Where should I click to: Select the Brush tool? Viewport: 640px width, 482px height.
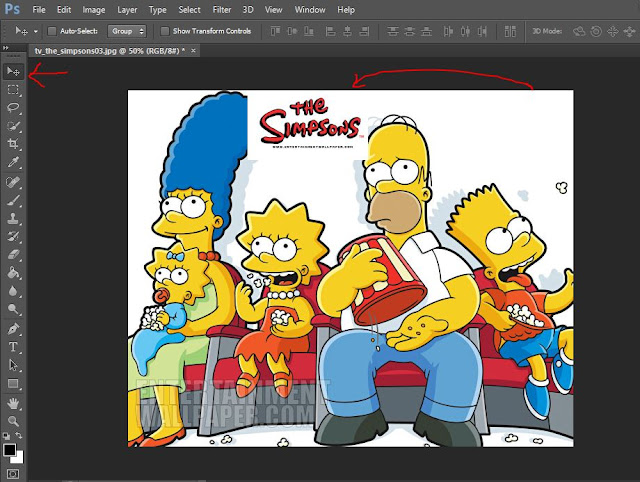[x=13, y=200]
